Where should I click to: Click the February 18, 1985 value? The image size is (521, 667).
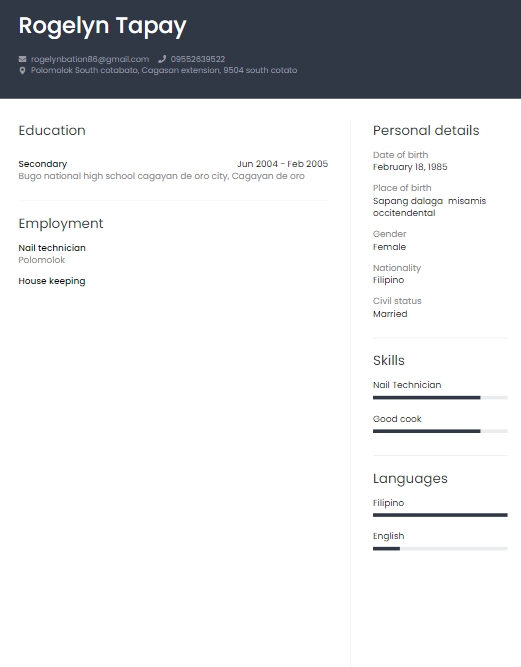click(x=410, y=167)
